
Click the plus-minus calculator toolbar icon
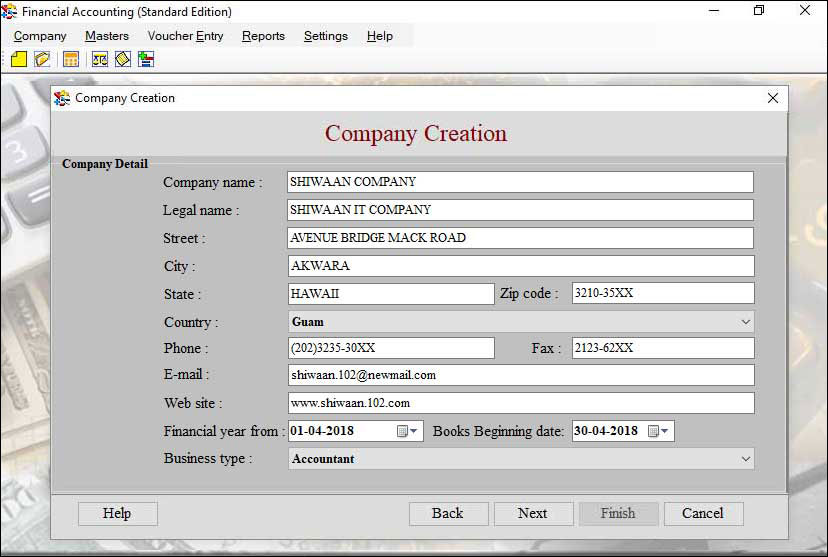146,59
